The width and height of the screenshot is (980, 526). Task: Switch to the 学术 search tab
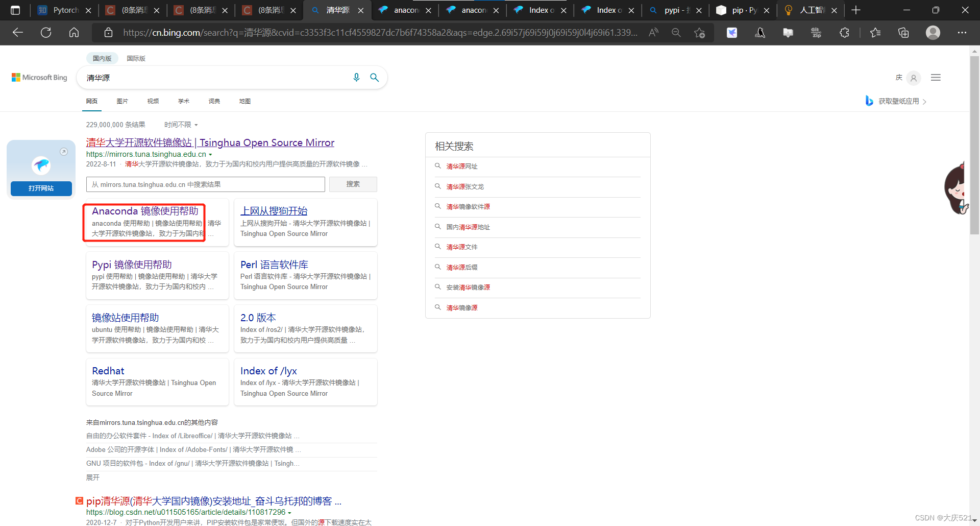tap(183, 101)
